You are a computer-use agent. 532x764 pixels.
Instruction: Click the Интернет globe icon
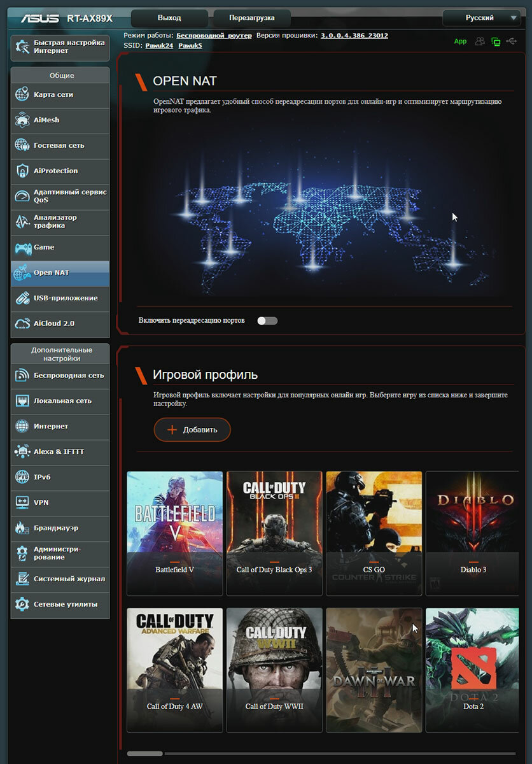(x=22, y=427)
